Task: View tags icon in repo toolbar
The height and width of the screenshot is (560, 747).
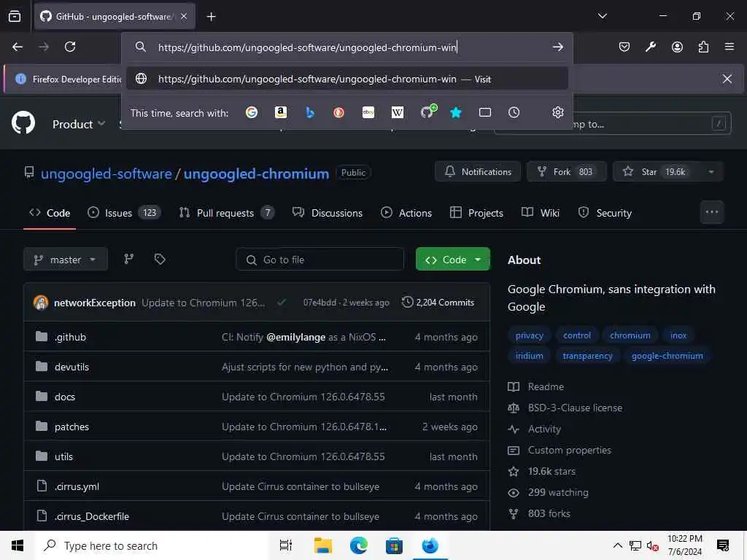Action: coord(160,259)
